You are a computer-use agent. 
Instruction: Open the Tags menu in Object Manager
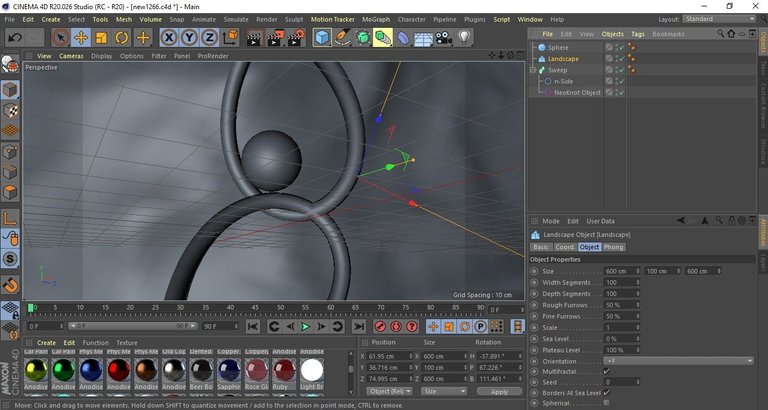click(x=638, y=34)
